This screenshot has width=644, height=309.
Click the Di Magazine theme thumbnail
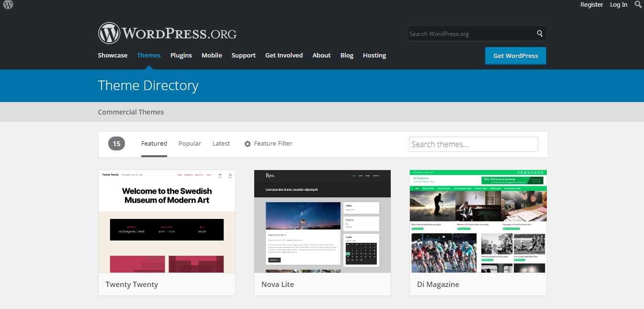pos(478,220)
